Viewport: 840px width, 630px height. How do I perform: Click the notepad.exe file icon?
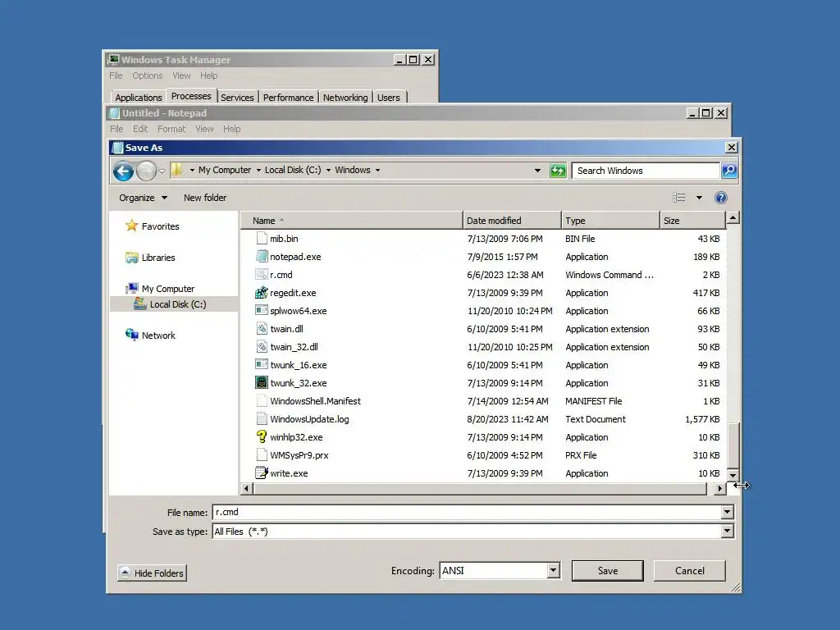pyautogui.click(x=262, y=256)
